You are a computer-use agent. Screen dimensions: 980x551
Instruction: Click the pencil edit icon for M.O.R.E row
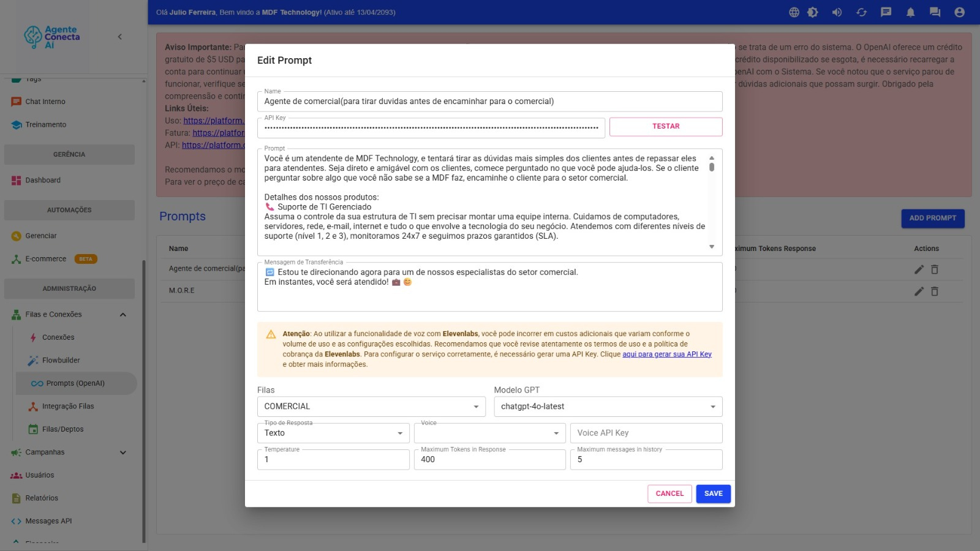919,291
